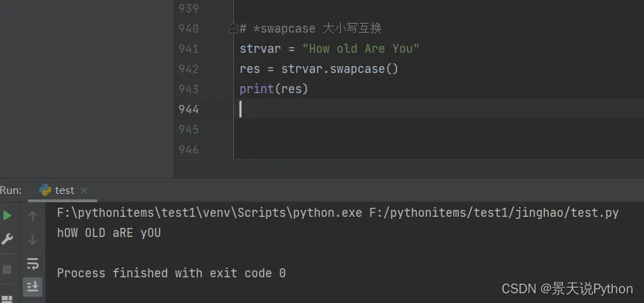This screenshot has height=303, width=644.
Task: Click the down stack trace arrow
Action: [x=33, y=240]
